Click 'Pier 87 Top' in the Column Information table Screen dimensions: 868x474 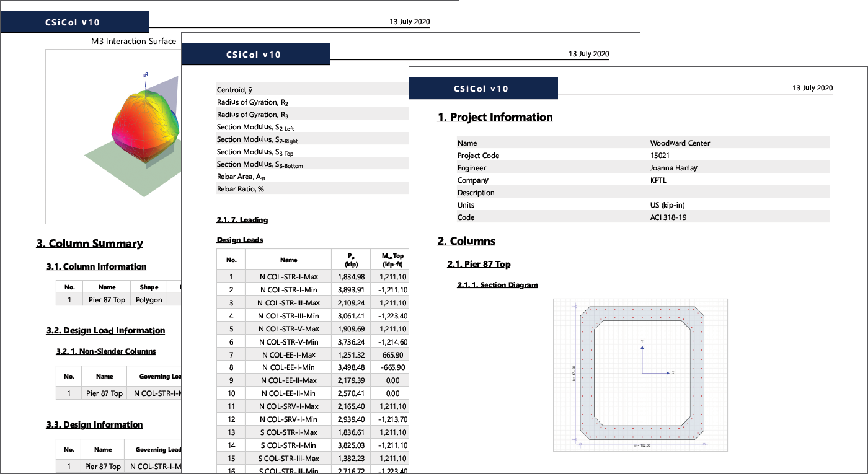point(107,299)
